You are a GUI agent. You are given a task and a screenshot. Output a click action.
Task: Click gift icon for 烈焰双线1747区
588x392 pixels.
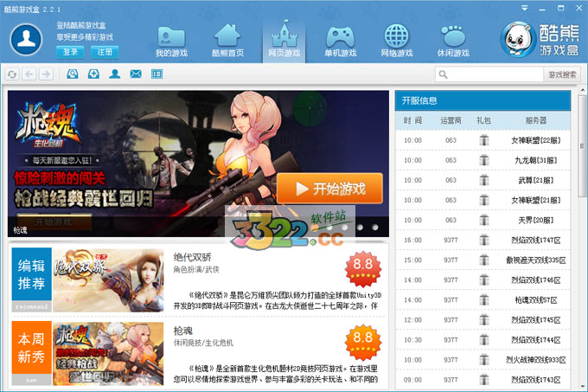pyautogui.click(x=484, y=240)
